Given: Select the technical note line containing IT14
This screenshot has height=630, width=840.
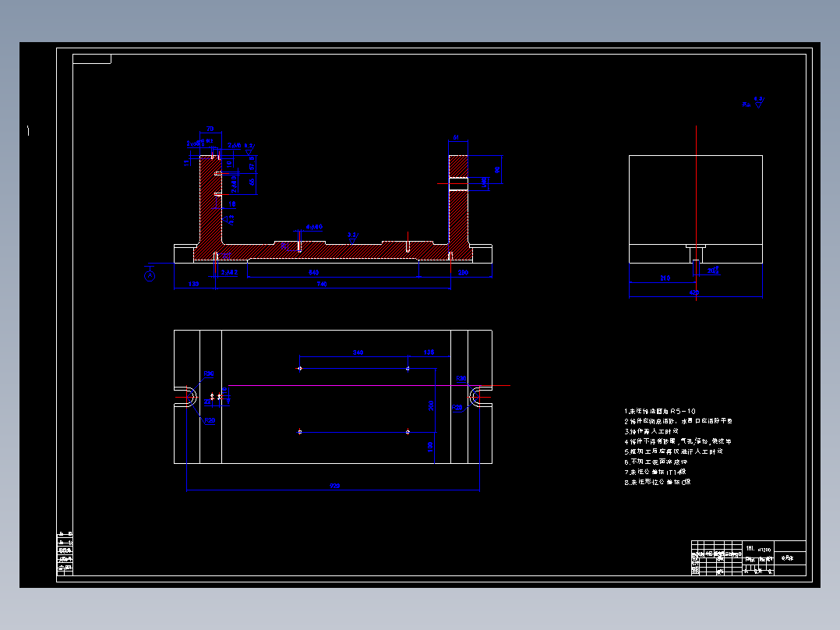Looking at the screenshot, I should click(655, 472).
